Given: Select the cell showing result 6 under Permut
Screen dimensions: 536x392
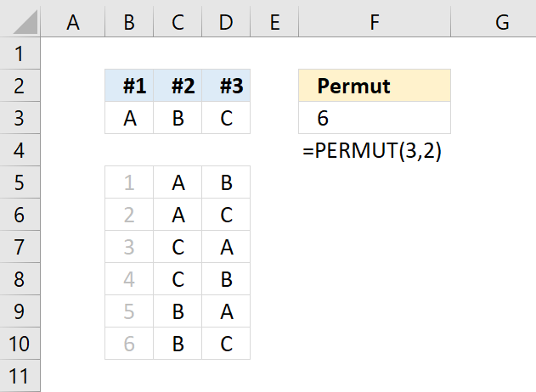Looking at the screenshot, I should (x=375, y=118).
